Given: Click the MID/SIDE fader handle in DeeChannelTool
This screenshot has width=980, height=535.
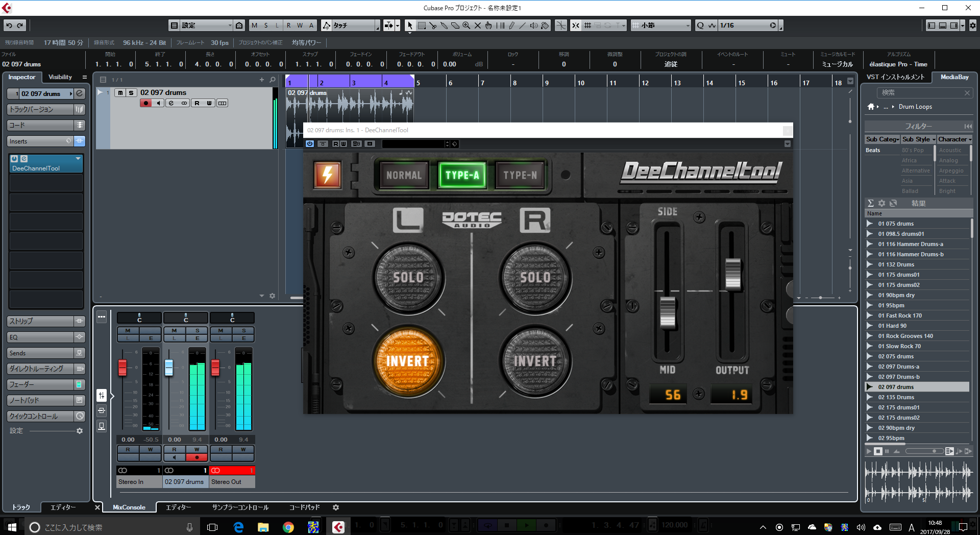Looking at the screenshot, I should coord(667,312).
